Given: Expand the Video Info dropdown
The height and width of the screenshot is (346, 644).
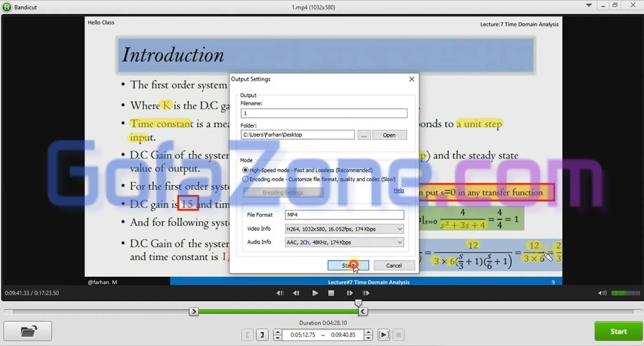Looking at the screenshot, I should tap(399, 229).
